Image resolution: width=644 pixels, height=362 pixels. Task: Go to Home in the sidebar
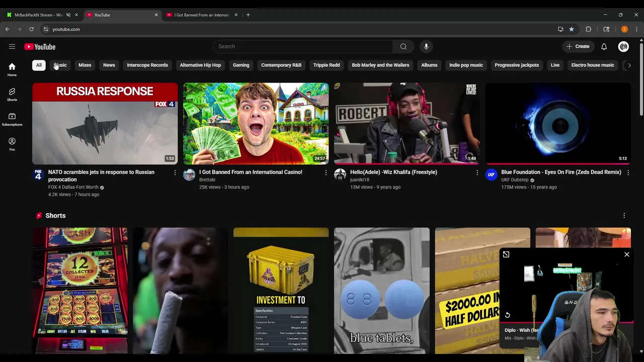coord(12,69)
